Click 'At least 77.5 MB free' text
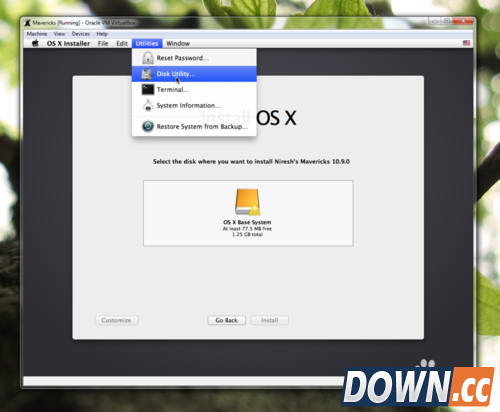Image resolution: width=500 pixels, height=412 pixels. (247, 228)
